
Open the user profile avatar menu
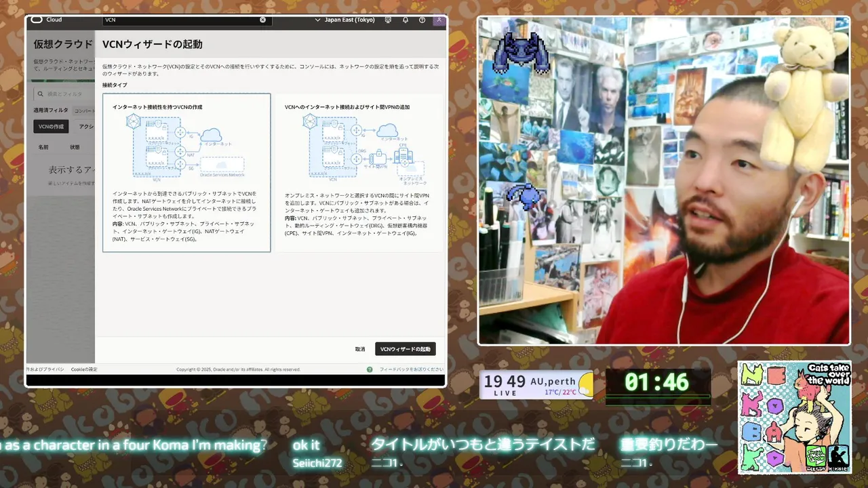coord(439,20)
